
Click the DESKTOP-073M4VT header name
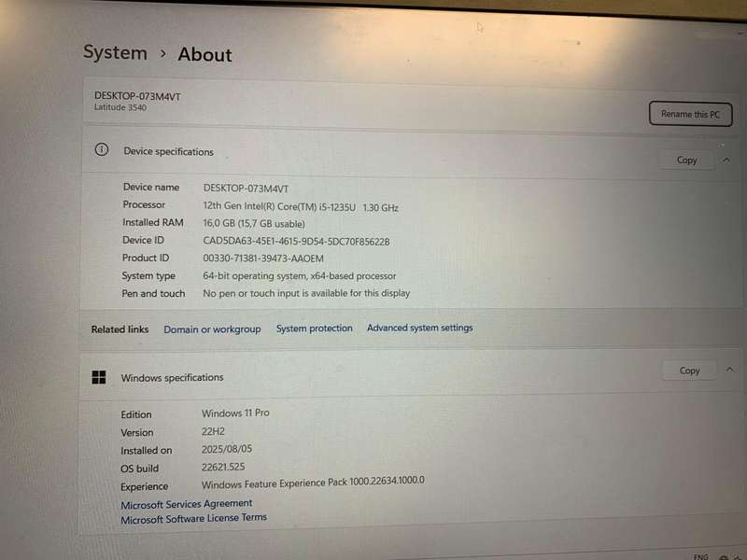click(137, 96)
